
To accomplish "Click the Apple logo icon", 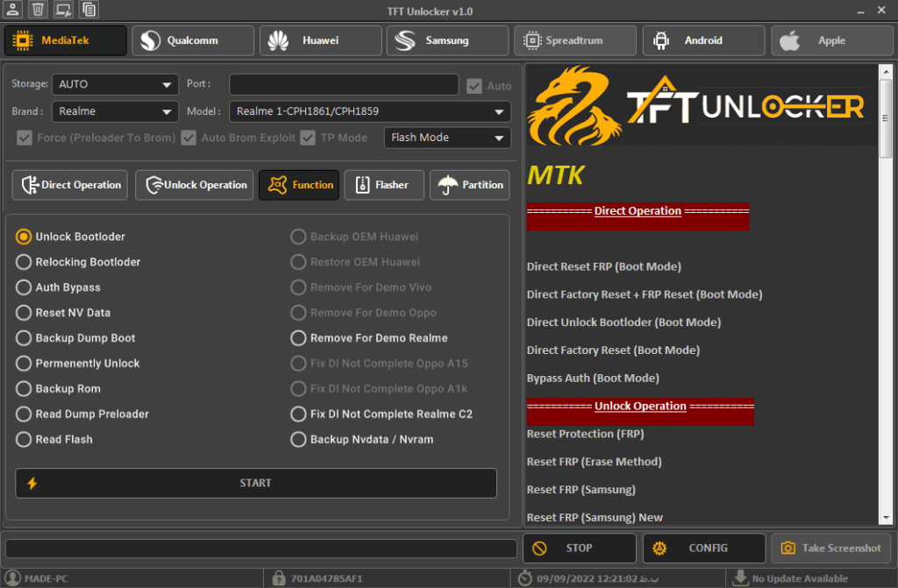I will 789,40.
